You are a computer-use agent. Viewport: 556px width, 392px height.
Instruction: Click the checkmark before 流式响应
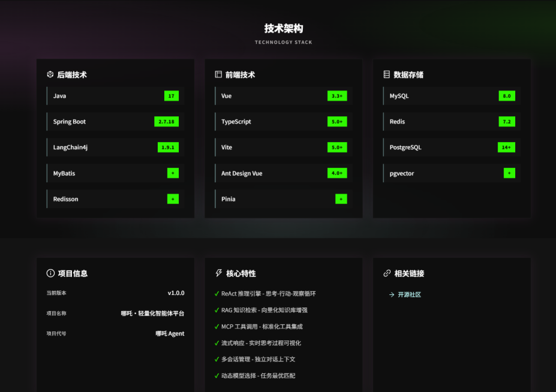point(217,343)
